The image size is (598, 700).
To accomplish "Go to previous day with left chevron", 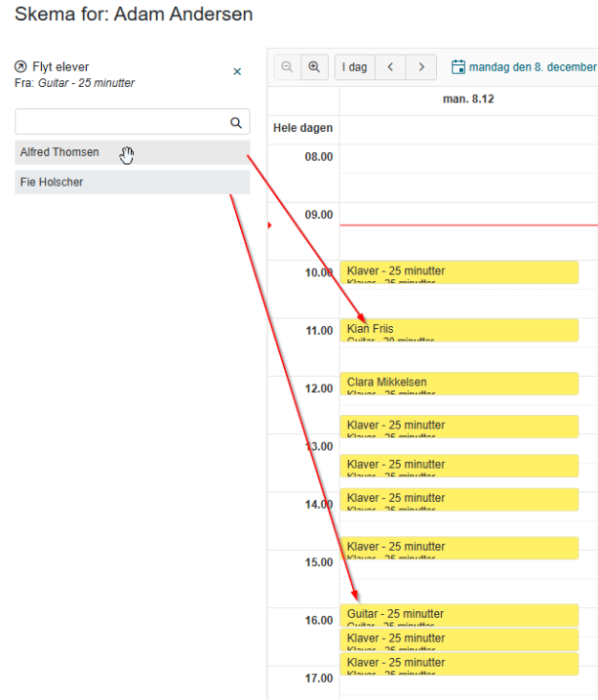I will tap(390, 67).
